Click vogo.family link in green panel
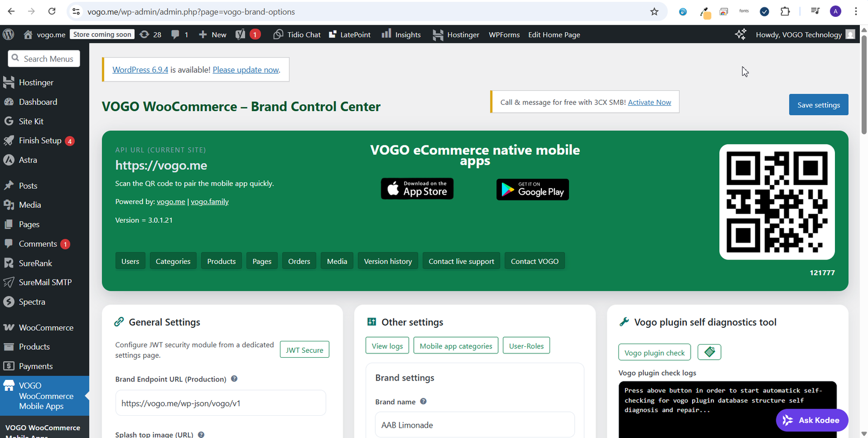Screen dimensions: 868x438 [209, 201]
